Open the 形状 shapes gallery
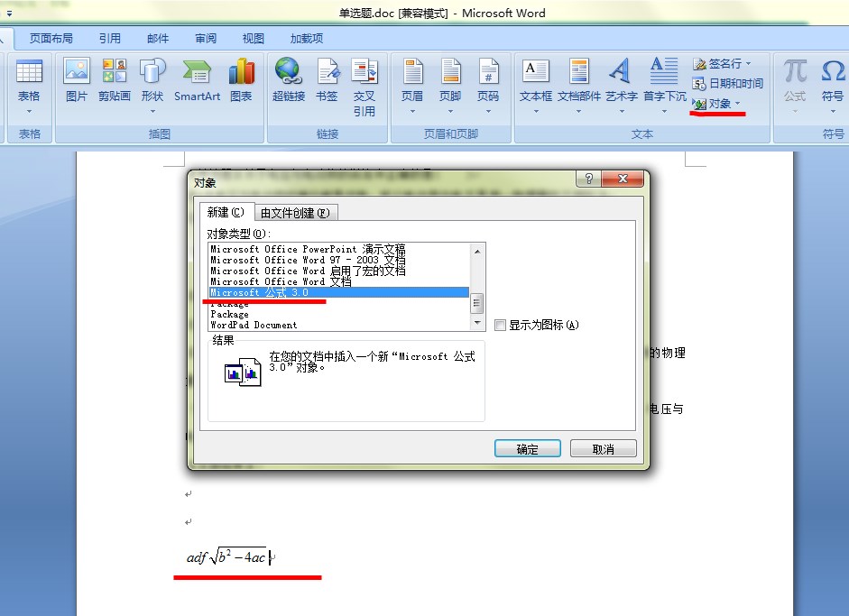This screenshot has height=616, width=849. pyautogui.click(x=152, y=71)
